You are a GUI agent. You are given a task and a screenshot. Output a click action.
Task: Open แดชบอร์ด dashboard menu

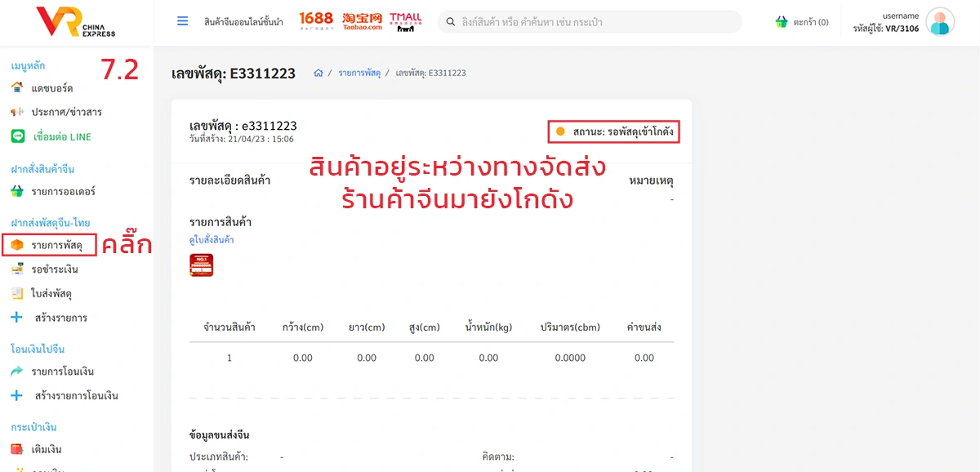(52, 87)
